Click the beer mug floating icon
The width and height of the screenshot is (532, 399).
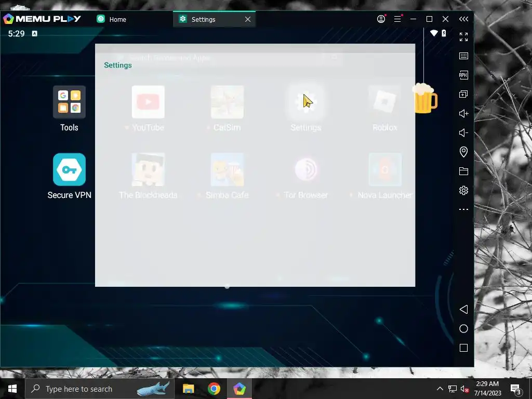tap(425, 98)
